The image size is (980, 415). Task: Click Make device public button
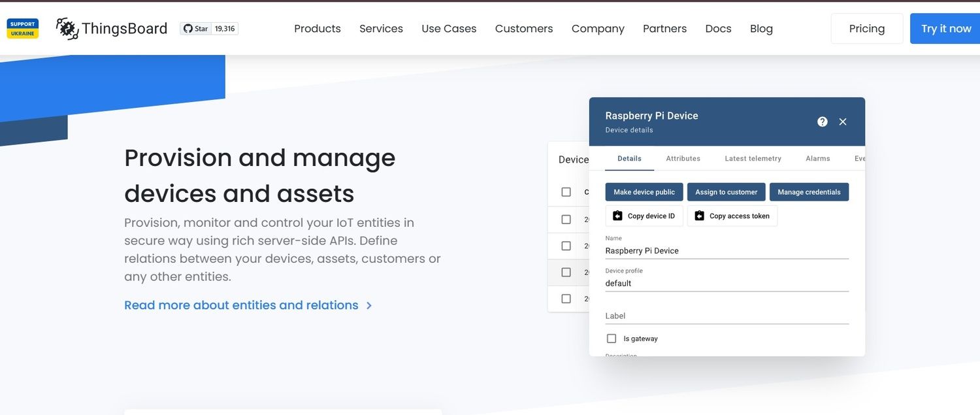[x=644, y=192]
